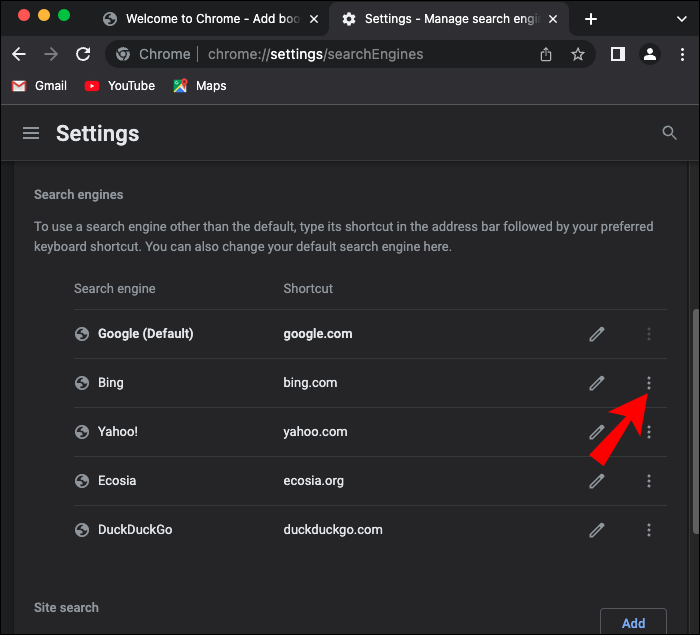
Task: Open more actions for DuckDuckGo
Action: 649,530
